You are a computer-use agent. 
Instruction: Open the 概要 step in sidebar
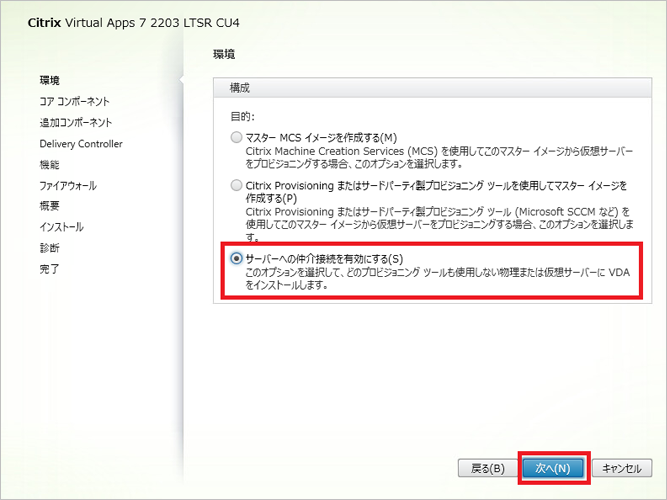click(x=49, y=206)
